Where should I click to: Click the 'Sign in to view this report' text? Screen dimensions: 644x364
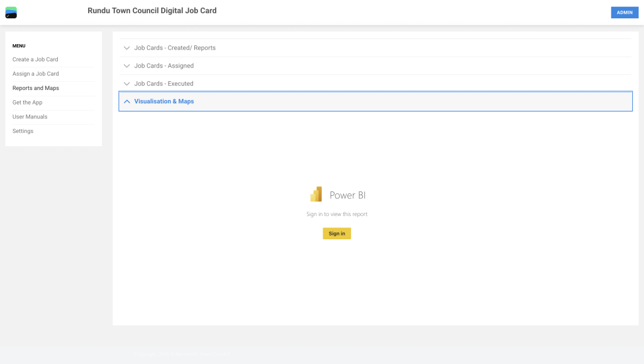pyautogui.click(x=336, y=214)
